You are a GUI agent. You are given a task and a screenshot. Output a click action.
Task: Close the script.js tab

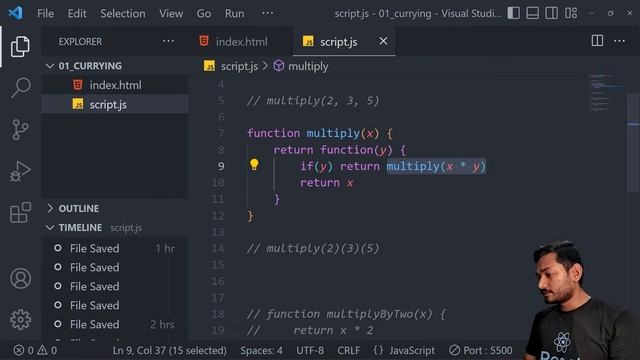point(383,41)
